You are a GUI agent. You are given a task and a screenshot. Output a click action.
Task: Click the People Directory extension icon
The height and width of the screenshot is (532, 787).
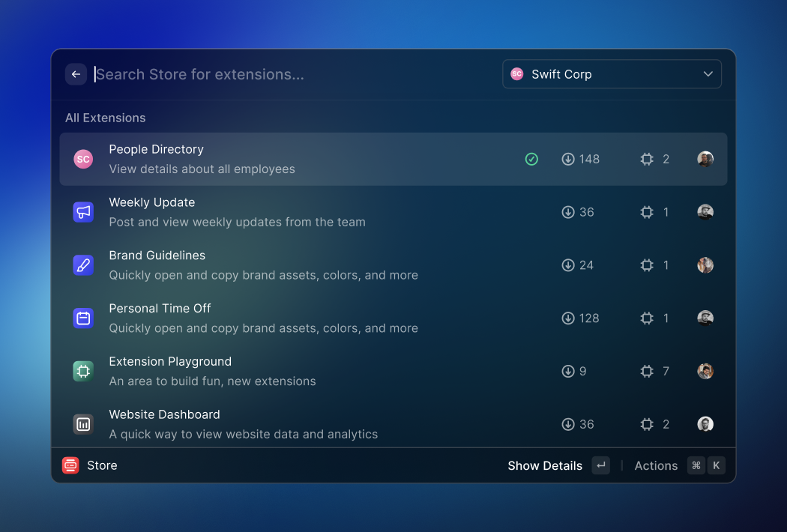pyautogui.click(x=82, y=159)
